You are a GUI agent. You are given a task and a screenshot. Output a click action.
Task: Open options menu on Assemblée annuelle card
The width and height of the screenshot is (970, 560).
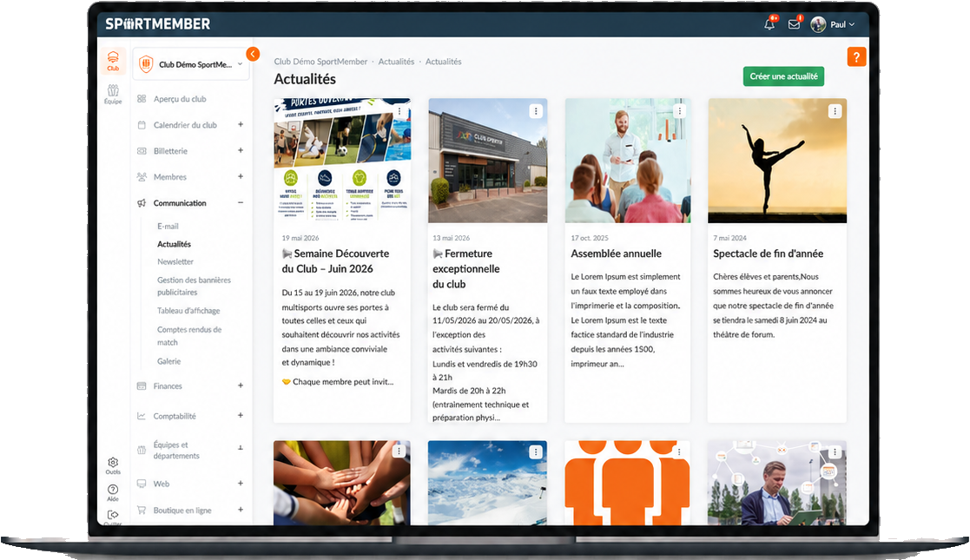[x=679, y=111]
